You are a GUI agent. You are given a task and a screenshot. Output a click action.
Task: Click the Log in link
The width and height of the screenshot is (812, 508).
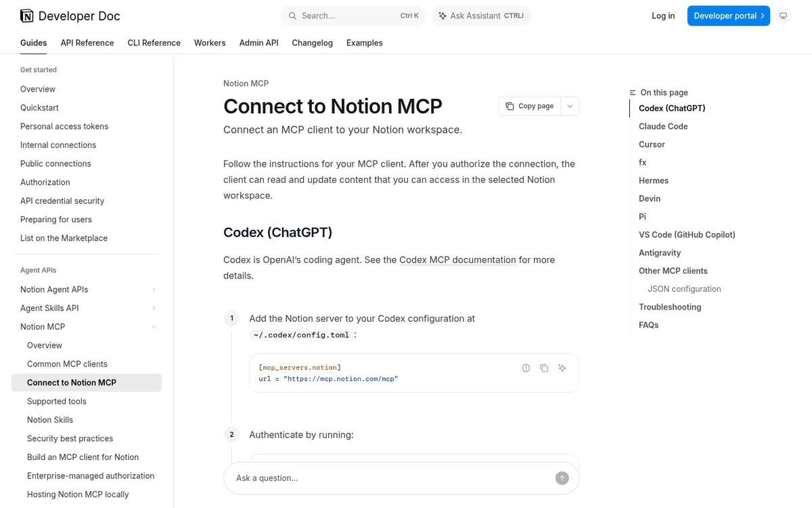pyautogui.click(x=663, y=16)
